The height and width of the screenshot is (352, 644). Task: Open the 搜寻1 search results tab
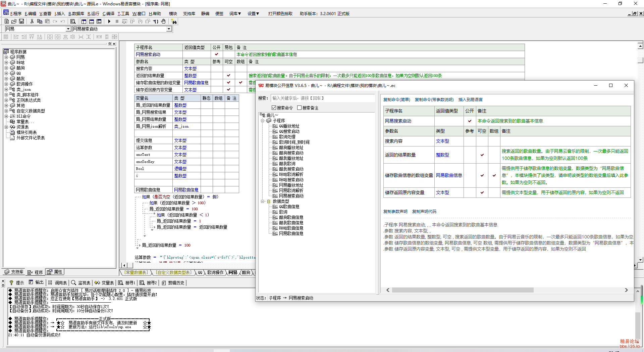(127, 283)
